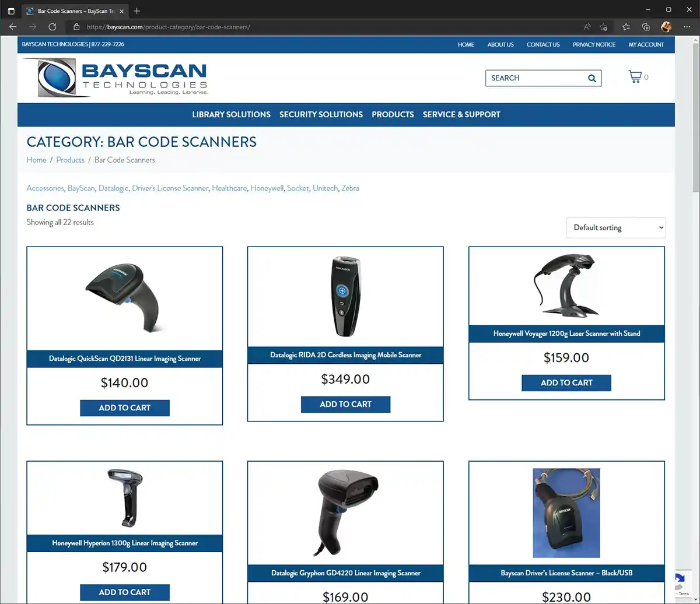The image size is (700, 604).
Task: Add Datalogic QuickScan QD2131 to cart
Action: [125, 408]
